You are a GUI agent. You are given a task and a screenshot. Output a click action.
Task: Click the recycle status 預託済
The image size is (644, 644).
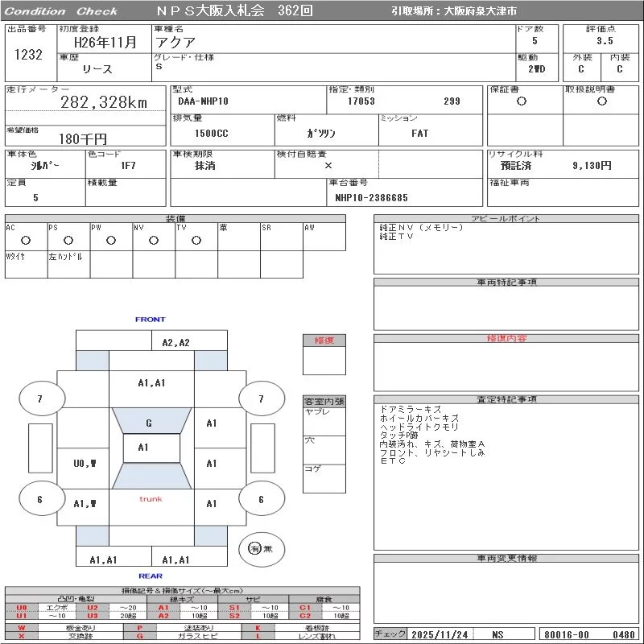[516, 166]
